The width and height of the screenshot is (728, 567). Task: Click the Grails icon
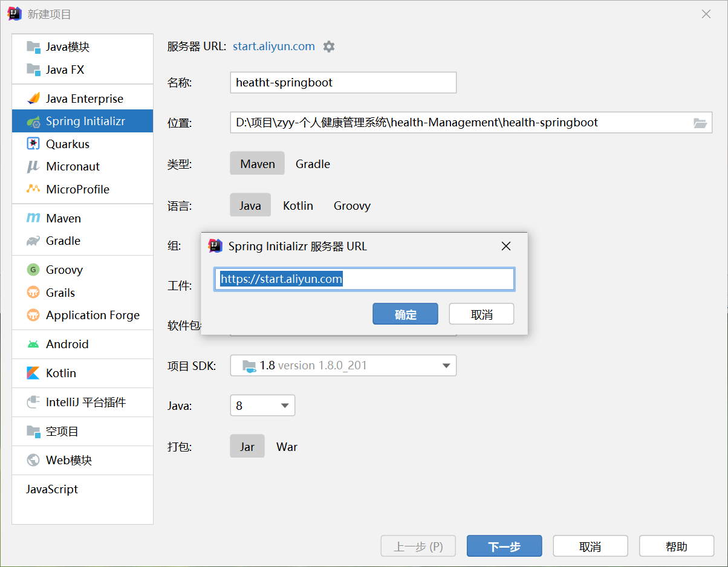(33, 293)
